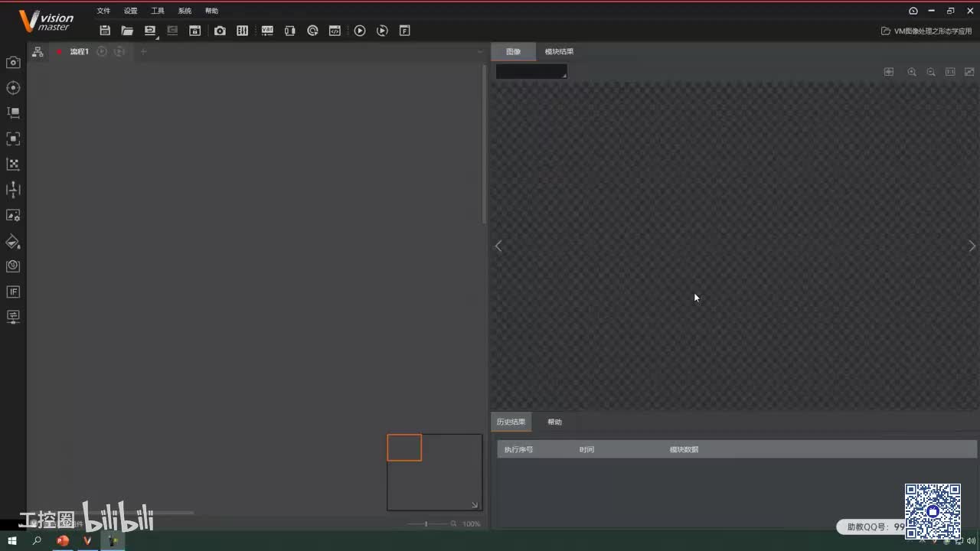The image size is (980, 551).
Task: Click the undo arrow in the toolbar
Action: pyautogui.click(x=150, y=31)
